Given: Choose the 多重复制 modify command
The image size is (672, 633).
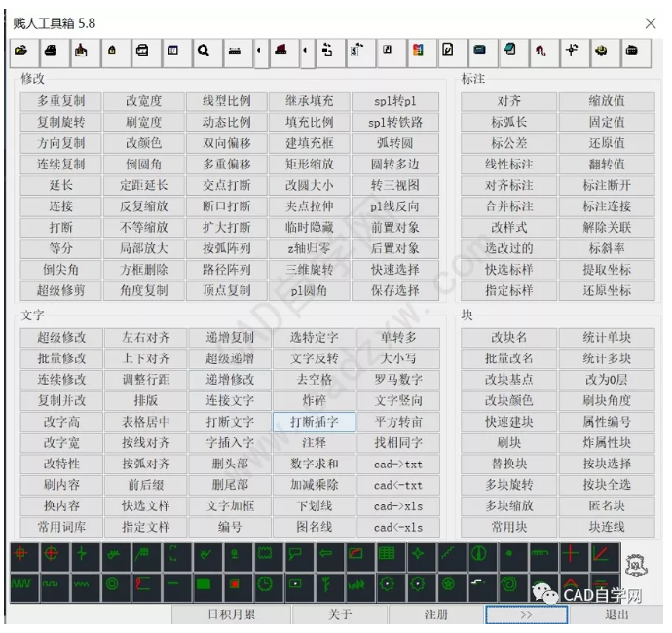Looking at the screenshot, I should tap(62, 101).
